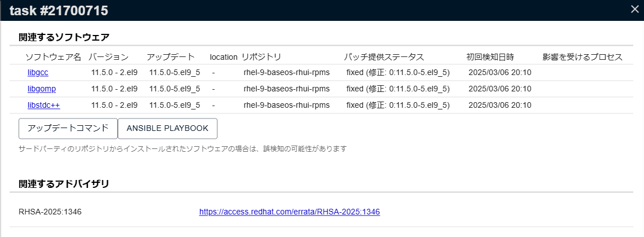Open the libgcc software link
Screen dimensions: 644x237
point(38,73)
